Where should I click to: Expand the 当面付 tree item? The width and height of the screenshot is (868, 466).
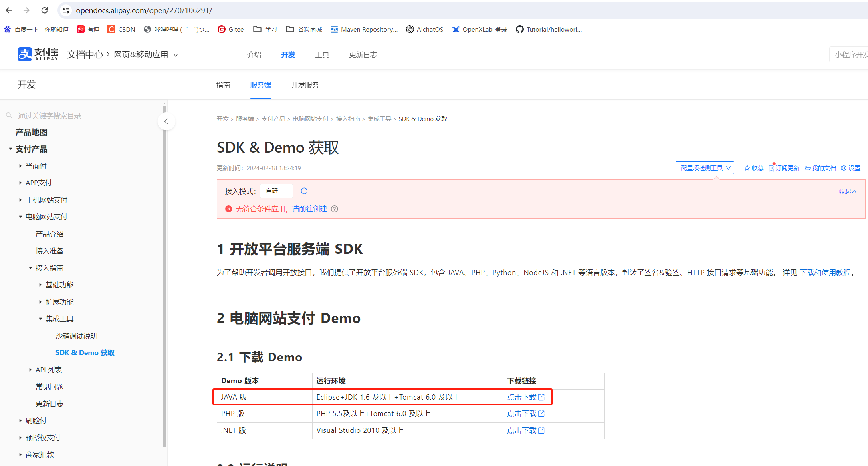[x=20, y=166]
